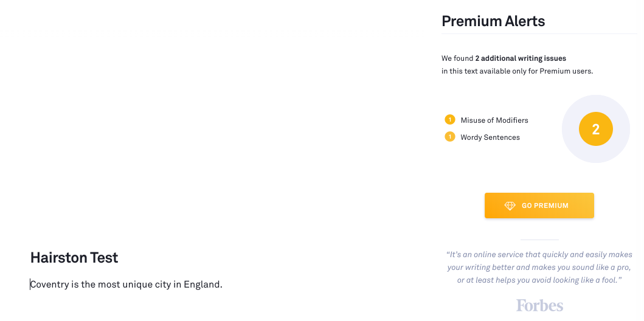
Task: Click the Misuse of Modifiers count badge
Action: tap(450, 120)
